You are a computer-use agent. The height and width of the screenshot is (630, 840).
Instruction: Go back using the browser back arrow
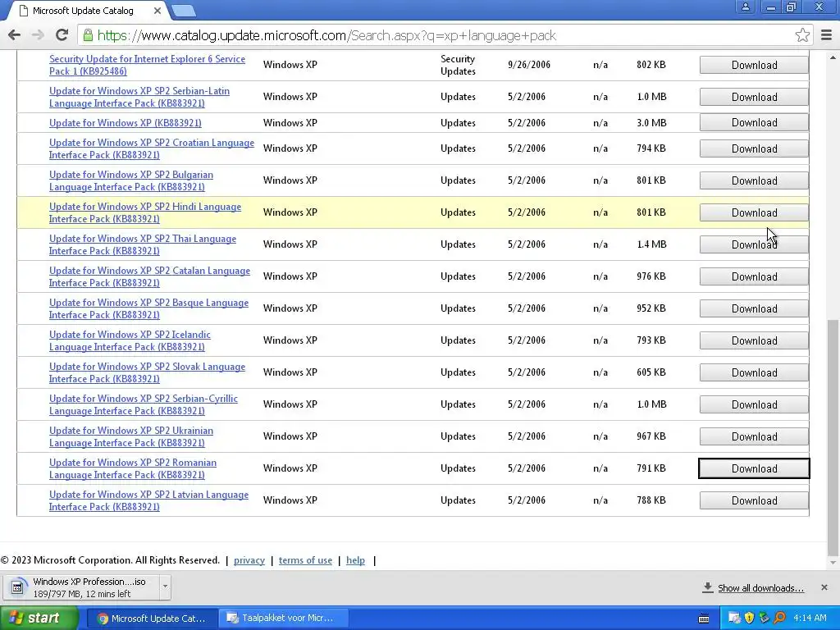tap(15, 35)
